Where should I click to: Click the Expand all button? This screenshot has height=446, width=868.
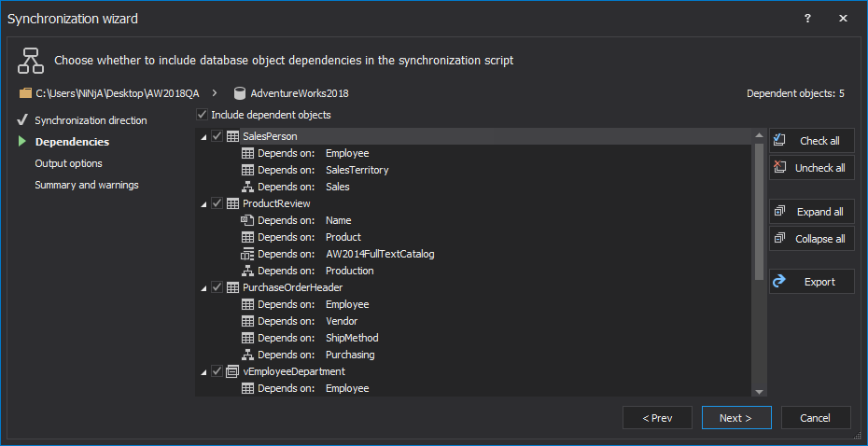812,212
